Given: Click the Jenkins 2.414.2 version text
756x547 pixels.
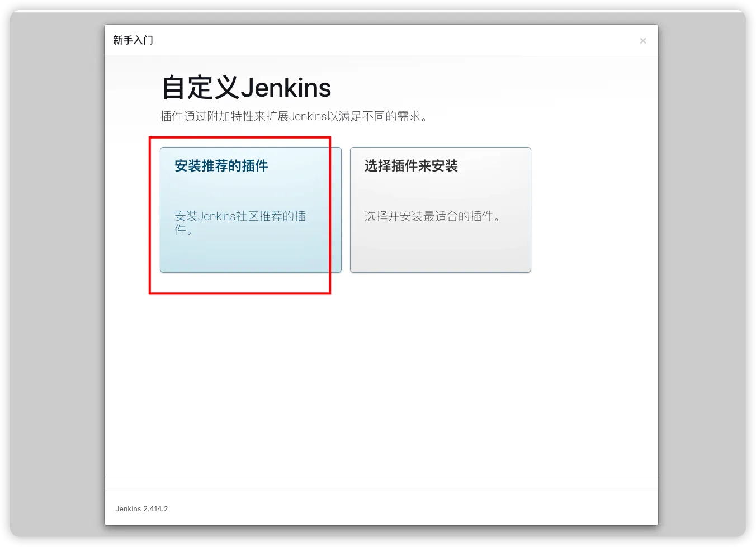Looking at the screenshot, I should [142, 509].
